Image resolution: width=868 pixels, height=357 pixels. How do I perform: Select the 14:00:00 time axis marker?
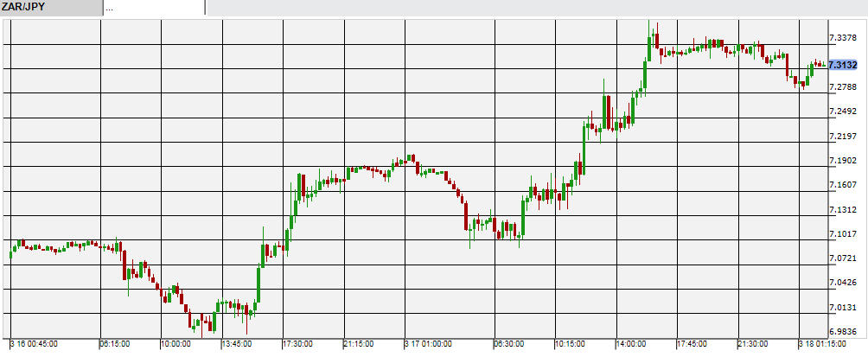[632, 344]
